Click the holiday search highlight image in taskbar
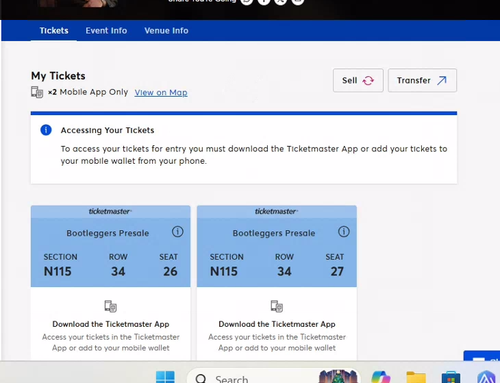 point(338,376)
